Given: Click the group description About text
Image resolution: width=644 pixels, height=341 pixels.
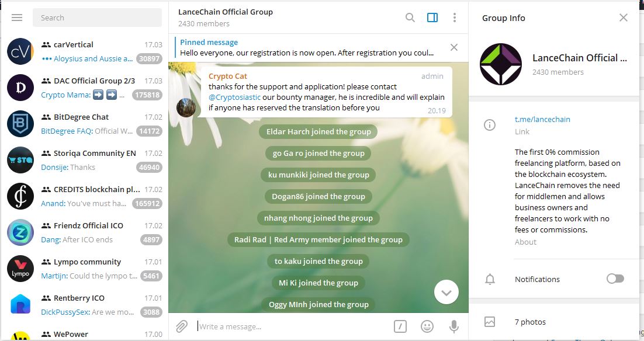Looking at the screenshot, I should pos(567,191).
